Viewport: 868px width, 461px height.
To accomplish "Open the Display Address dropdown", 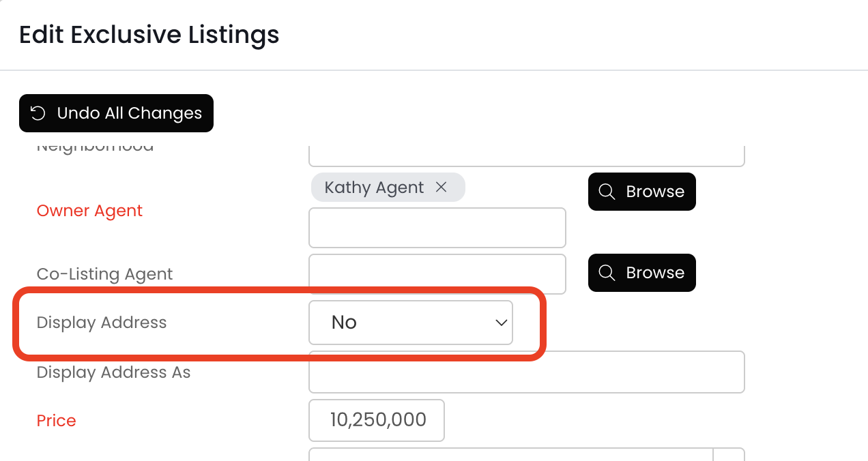I will click(410, 323).
